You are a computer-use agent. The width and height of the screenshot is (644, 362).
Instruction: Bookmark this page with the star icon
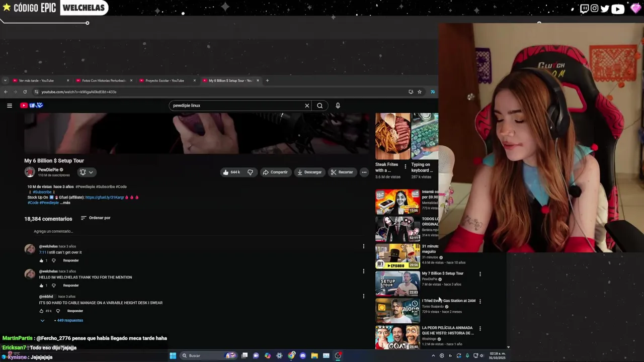coord(420,92)
